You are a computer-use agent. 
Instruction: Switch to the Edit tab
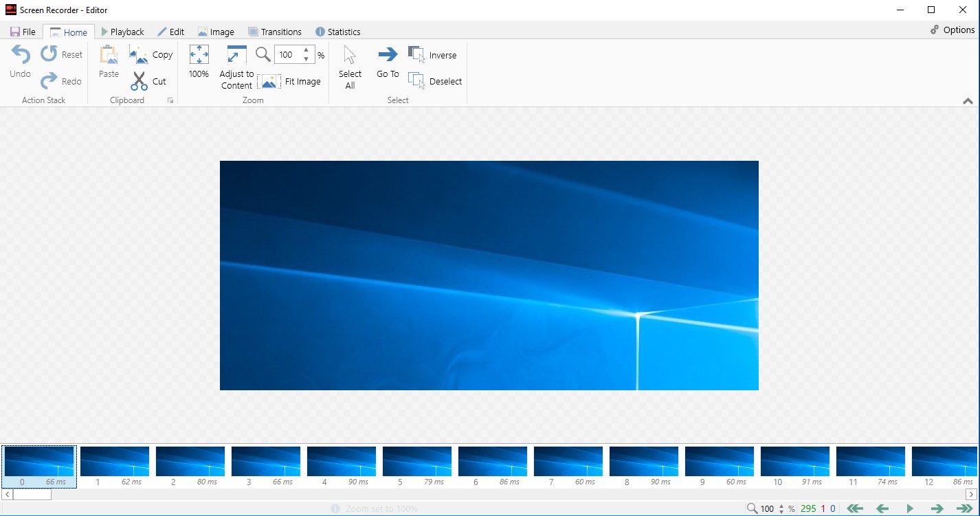click(x=171, y=32)
